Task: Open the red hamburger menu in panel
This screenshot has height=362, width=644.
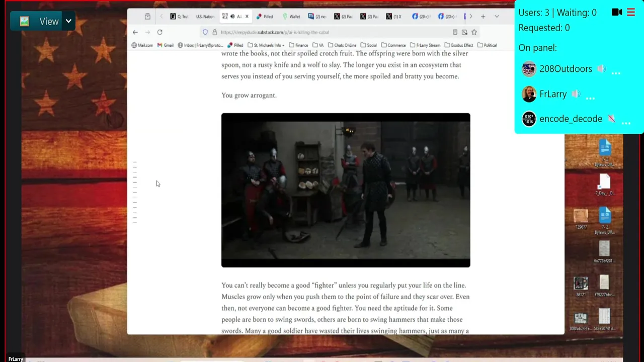Action: [631, 12]
